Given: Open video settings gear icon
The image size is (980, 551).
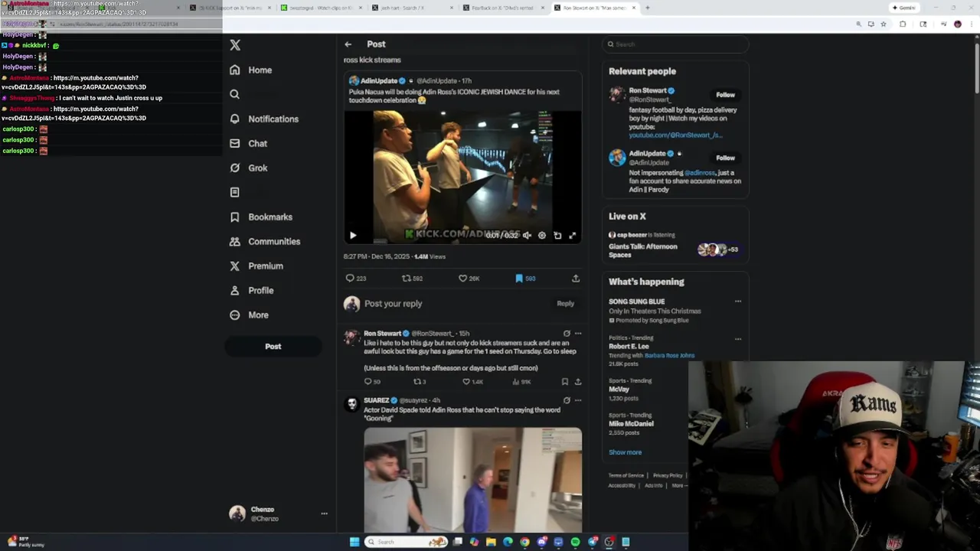Looking at the screenshot, I should pyautogui.click(x=542, y=236).
